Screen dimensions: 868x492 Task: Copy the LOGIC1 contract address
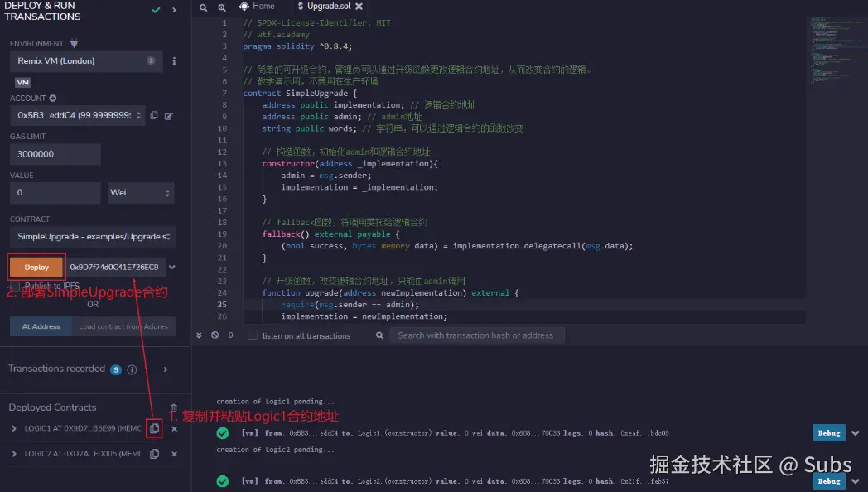pyautogui.click(x=154, y=428)
